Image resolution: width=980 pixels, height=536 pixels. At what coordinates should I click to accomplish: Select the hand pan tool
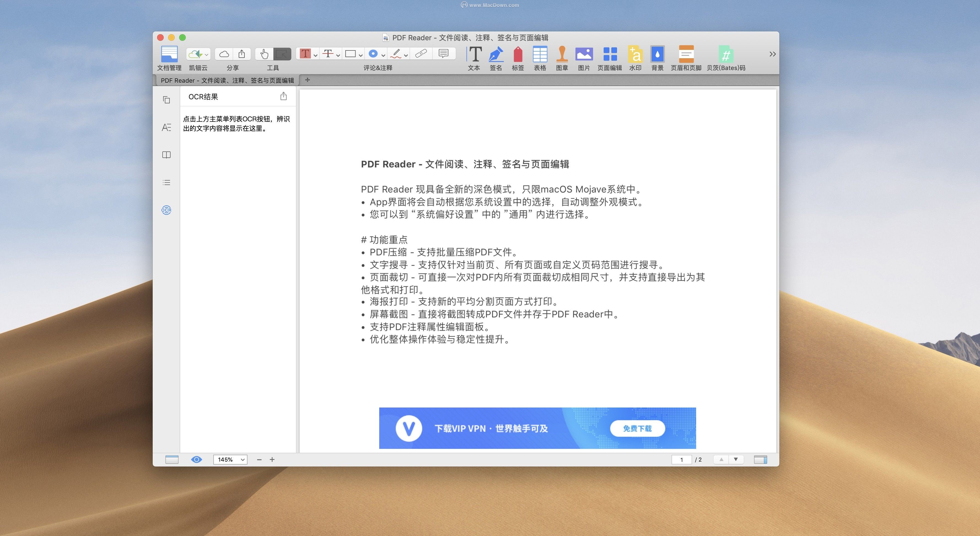tap(264, 54)
